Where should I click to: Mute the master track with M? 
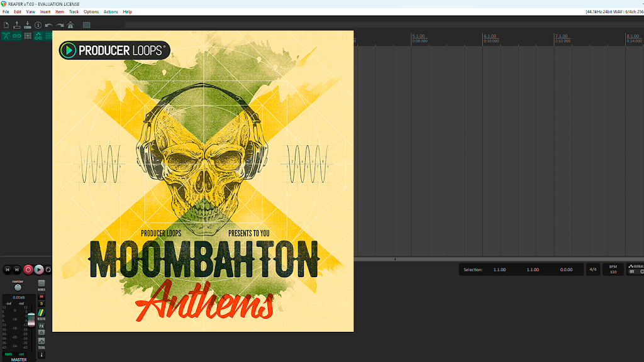(42, 297)
